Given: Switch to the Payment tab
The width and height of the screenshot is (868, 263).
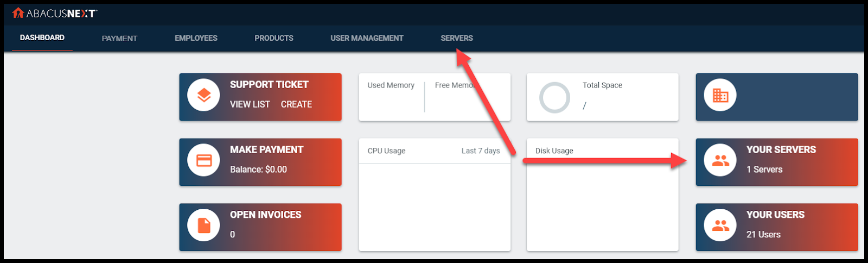Looking at the screenshot, I should coord(119,39).
